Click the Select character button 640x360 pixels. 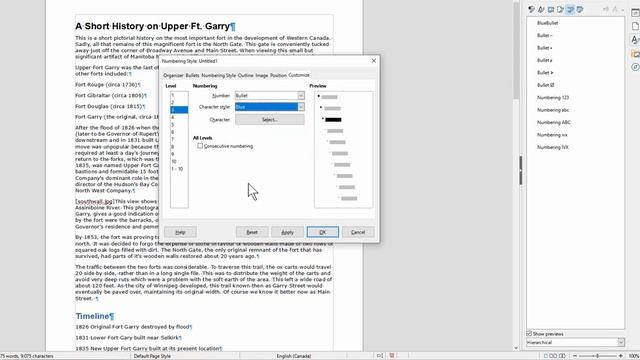pos(270,120)
